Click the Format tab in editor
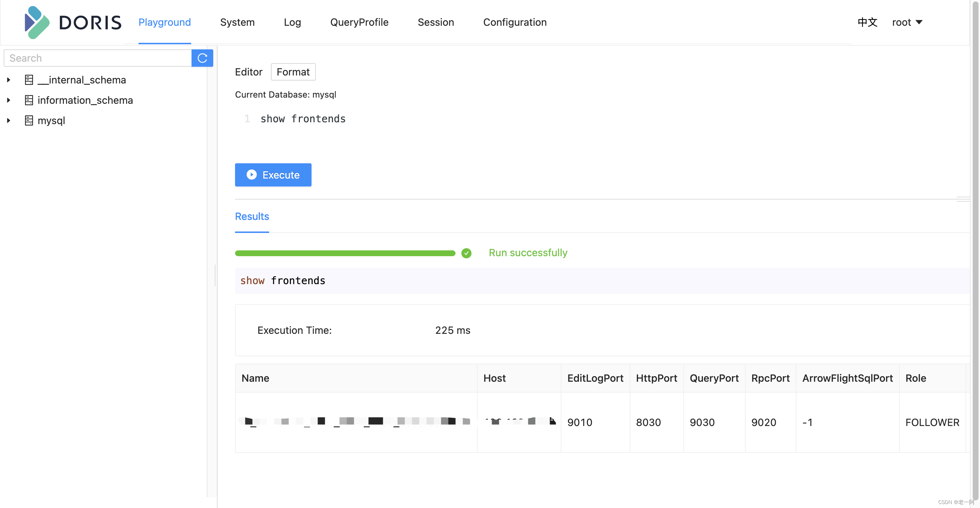980x508 pixels. [293, 71]
